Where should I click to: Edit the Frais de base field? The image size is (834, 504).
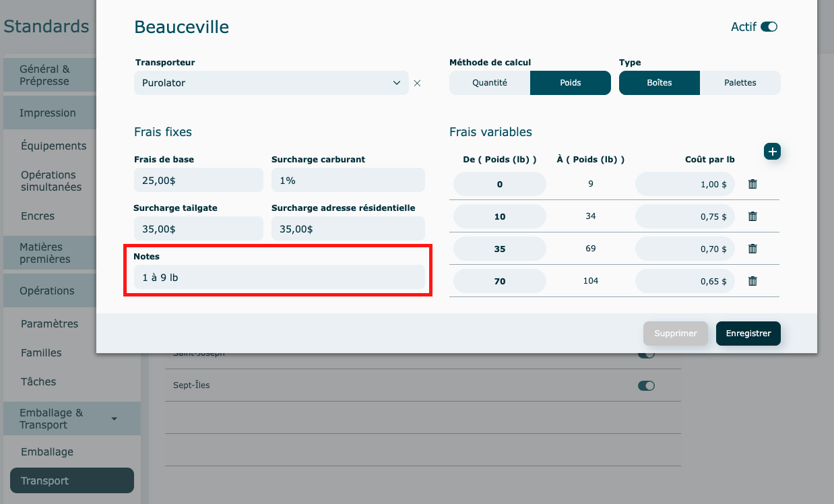point(198,181)
